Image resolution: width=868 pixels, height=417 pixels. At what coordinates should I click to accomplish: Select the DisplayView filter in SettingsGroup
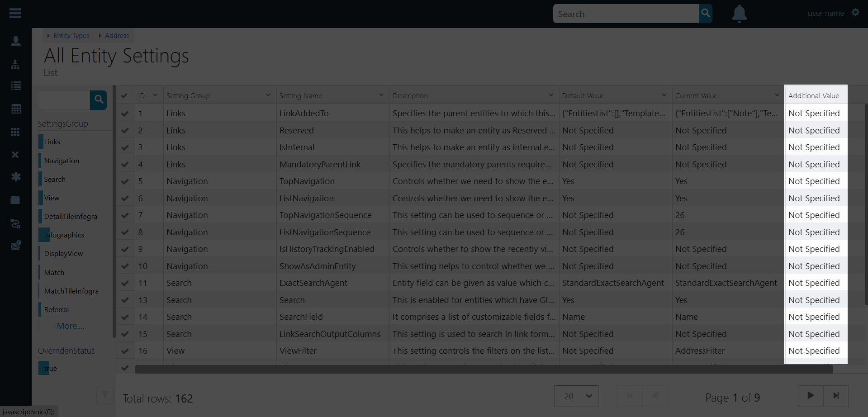[63, 254]
